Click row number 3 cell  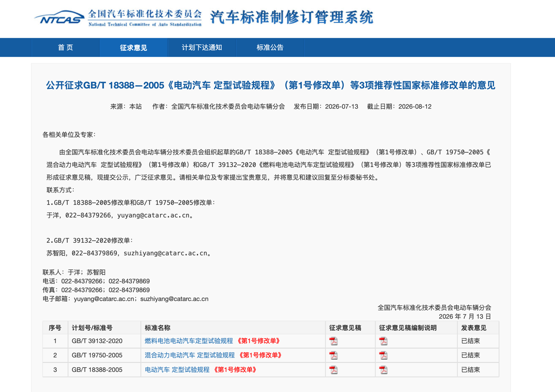coord(55,370)
